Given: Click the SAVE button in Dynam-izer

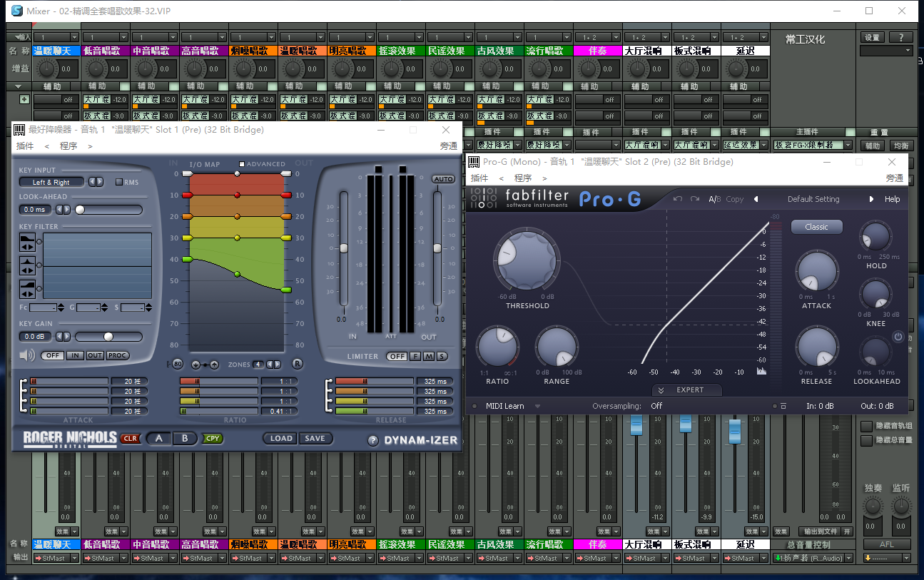Looking at the screenshot, I should tap(315, 439).
